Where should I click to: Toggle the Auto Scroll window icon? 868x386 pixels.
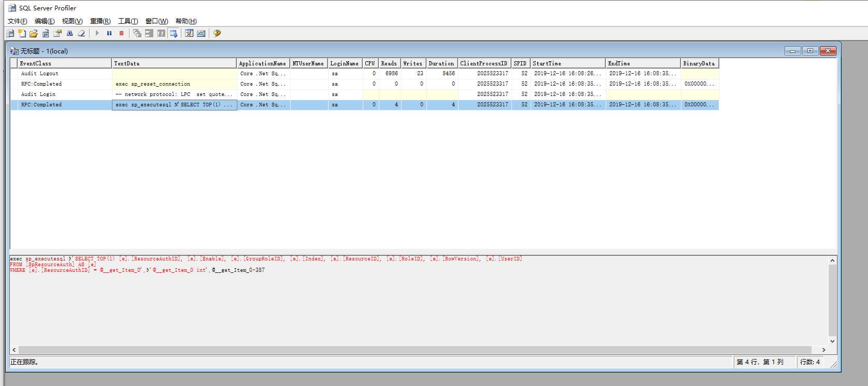tap(174, 33)
